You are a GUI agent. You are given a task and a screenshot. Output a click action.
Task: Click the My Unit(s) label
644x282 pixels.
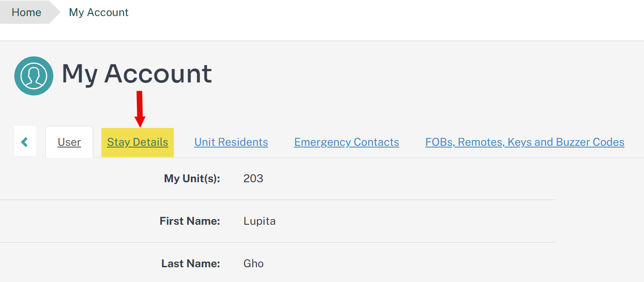192,178
